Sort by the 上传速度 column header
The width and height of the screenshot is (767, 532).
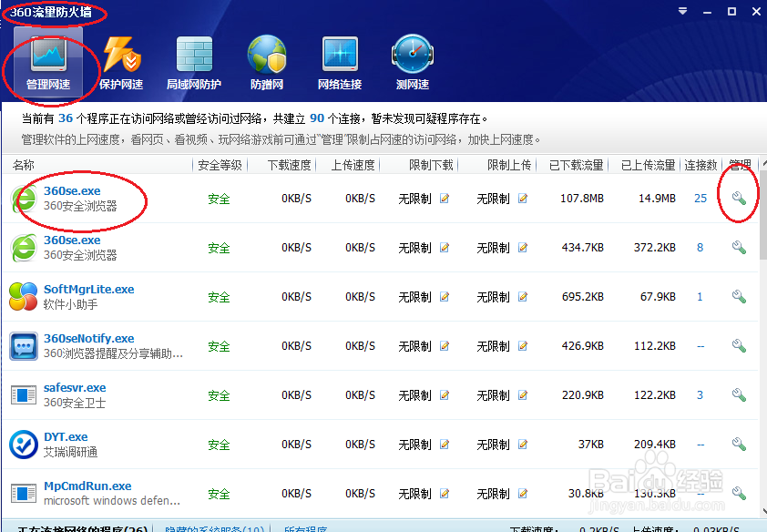[x=353, y=165]
